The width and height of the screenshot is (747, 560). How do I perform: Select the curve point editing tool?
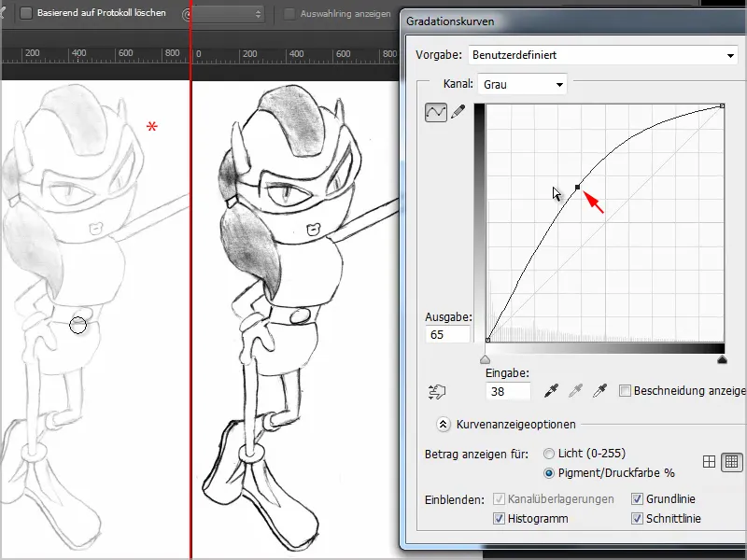pos(436,112)
